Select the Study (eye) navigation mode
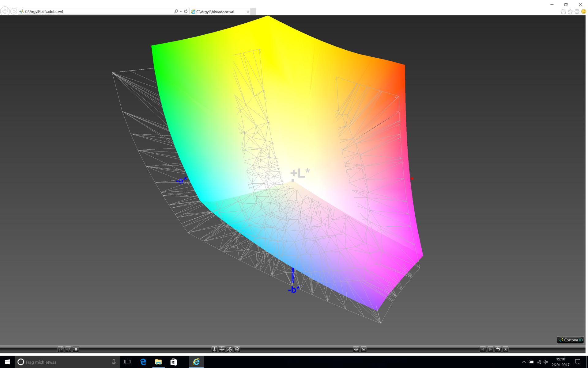The height and width of the screenshot is (368, 588). 76,349
